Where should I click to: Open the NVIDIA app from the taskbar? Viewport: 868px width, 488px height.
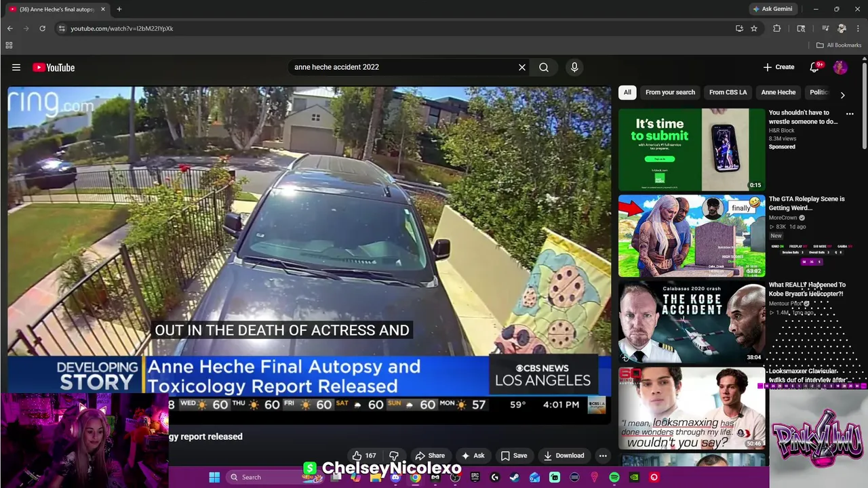(x=634, y=477)
